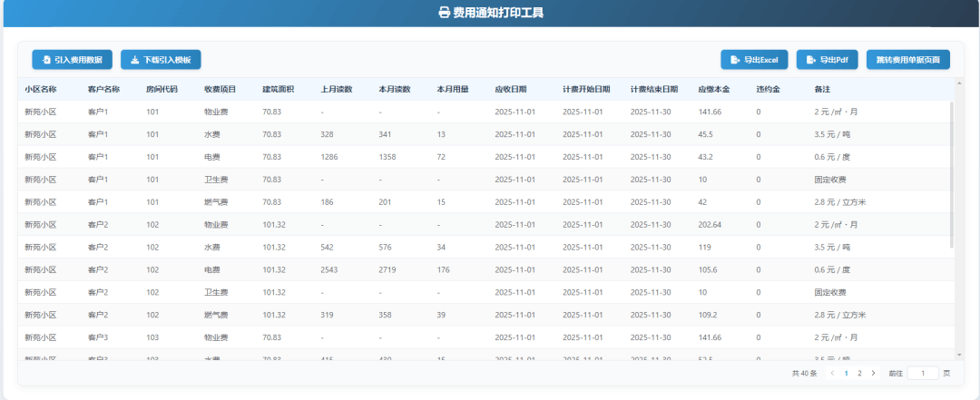Click the next page arrow
This screenshot has width=980, height=400.
[873, 373]
